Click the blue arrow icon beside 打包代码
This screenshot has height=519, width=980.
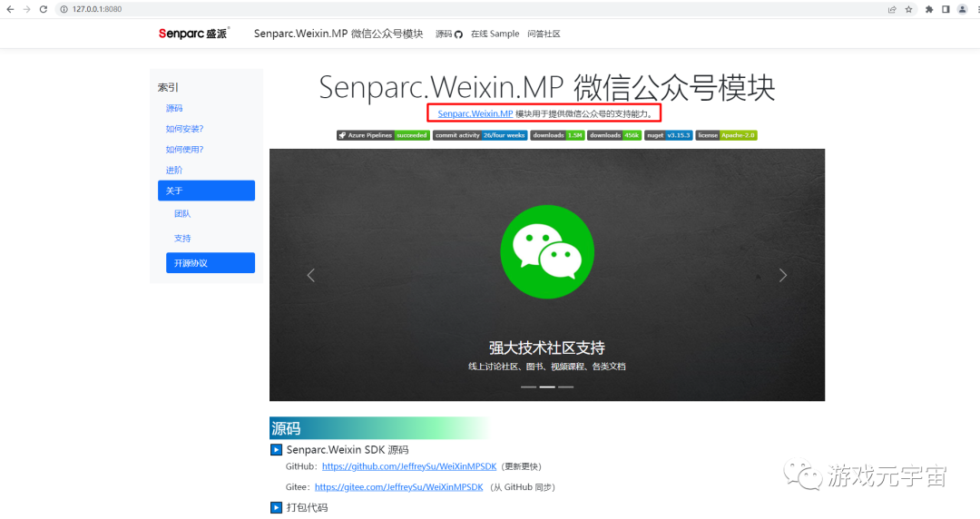pyautogui.click(x=276, y=507)
